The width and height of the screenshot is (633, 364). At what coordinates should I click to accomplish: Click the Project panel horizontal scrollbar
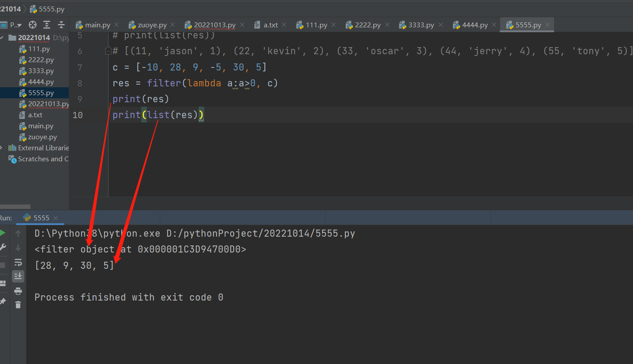click(15, 206)
